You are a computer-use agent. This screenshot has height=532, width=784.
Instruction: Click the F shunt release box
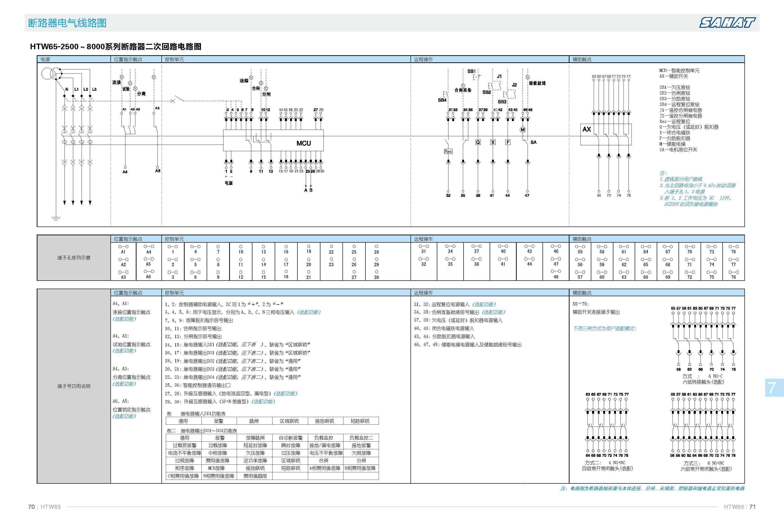click(508, 142)
